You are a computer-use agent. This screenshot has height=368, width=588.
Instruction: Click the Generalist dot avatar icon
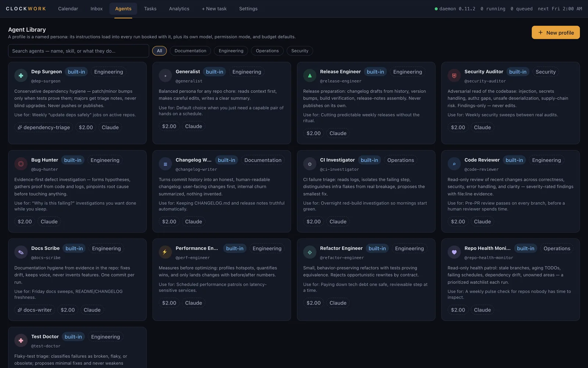[x=165, y=75]
